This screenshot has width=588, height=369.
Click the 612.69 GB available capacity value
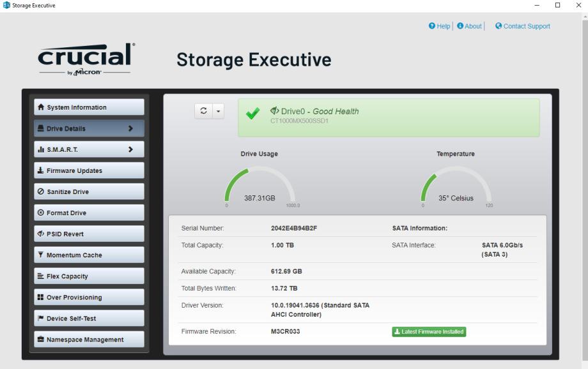pyautogui.click(x=286, y=271)
